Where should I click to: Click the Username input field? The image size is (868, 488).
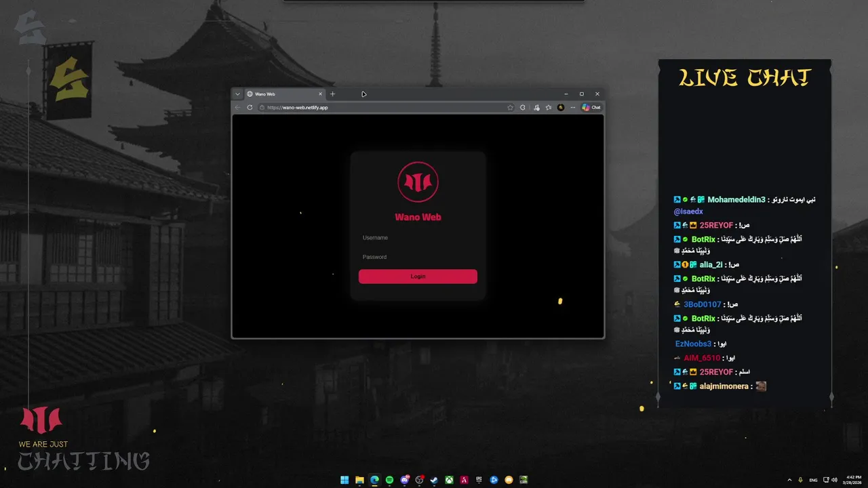[x=418, y=238]
